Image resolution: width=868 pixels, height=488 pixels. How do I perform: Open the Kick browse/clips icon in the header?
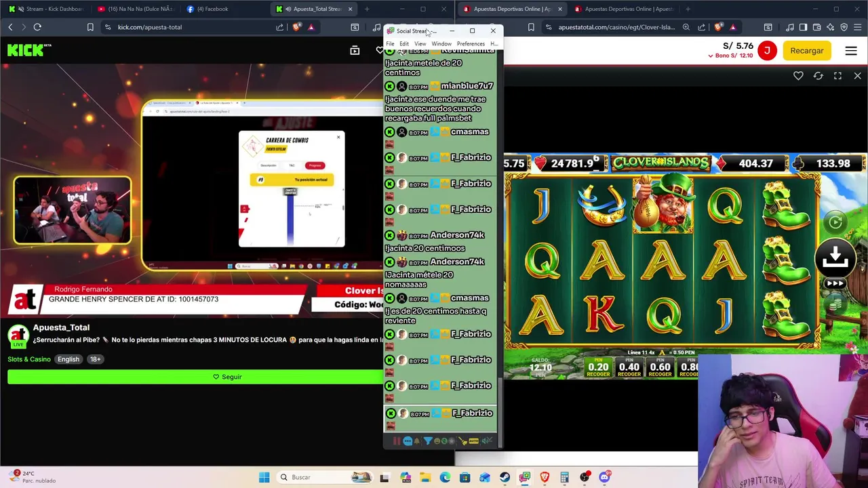point(355,50)
